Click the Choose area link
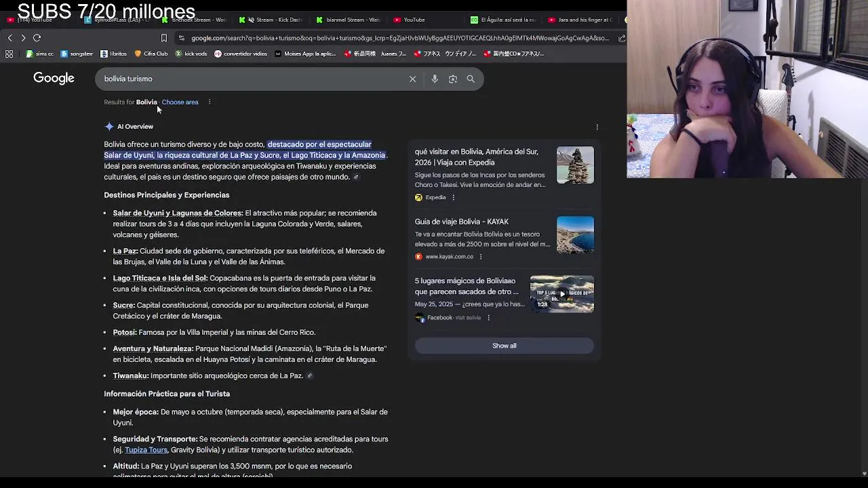868x488 pixels. [180, 102]
